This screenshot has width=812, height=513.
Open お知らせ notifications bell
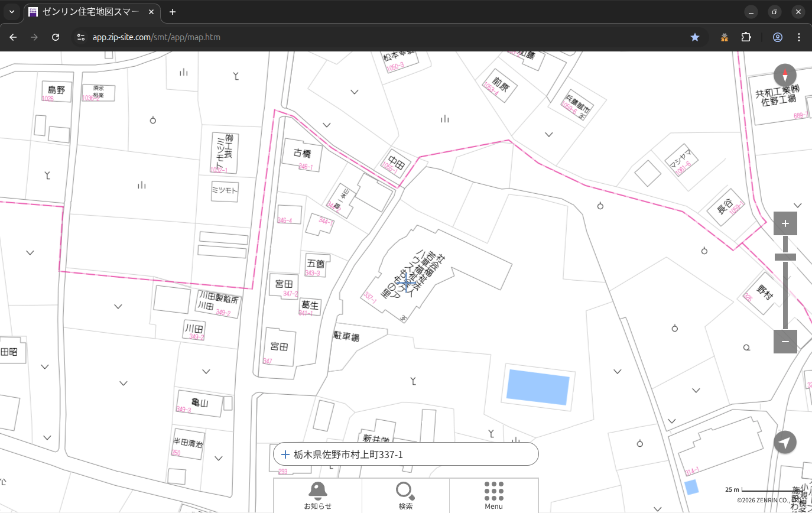point(317,495)
